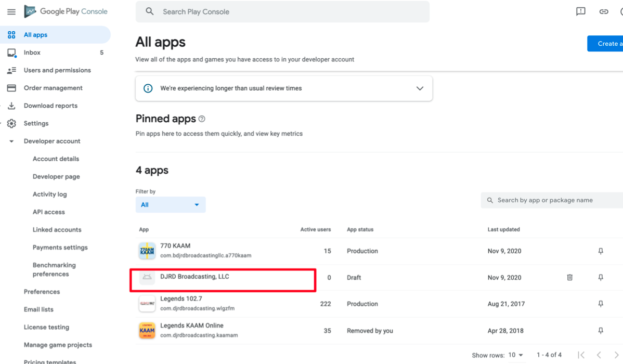
Task: Click the Aug 21, 2017 date
Action: pyautogui.click(x=506, y=304)
